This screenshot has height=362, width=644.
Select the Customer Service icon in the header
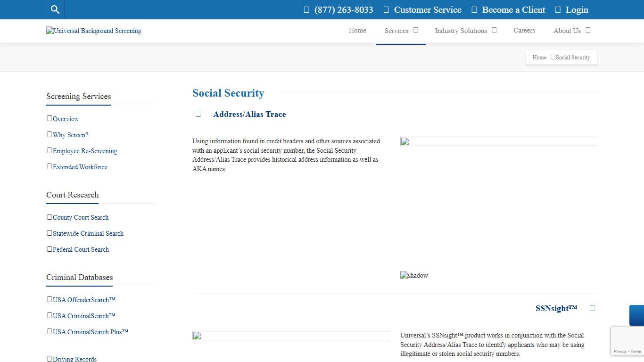pyautogui.click(x=387, y=9)
